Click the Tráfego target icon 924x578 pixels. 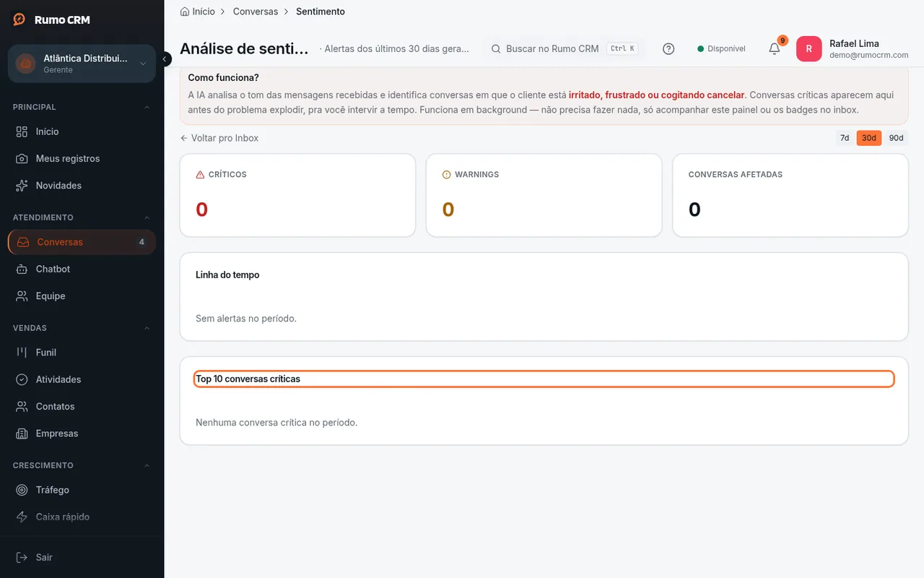coord(22,490)
